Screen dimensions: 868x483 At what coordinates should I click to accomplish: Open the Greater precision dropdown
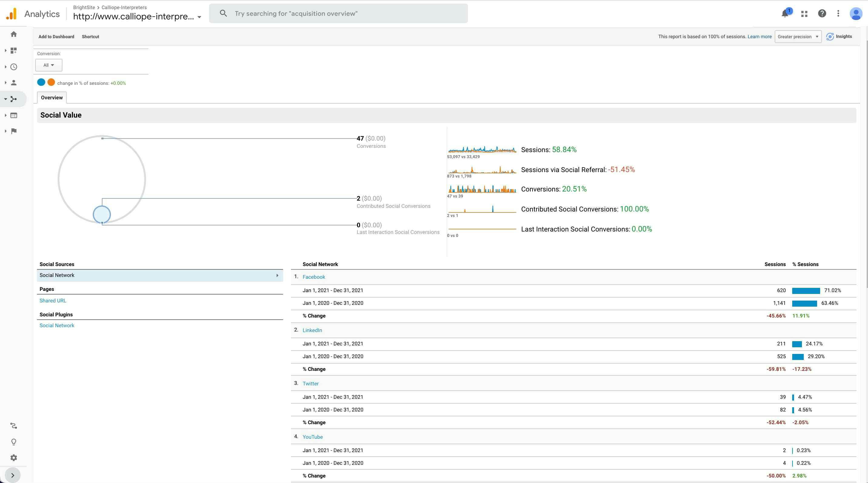pos(798,37)
